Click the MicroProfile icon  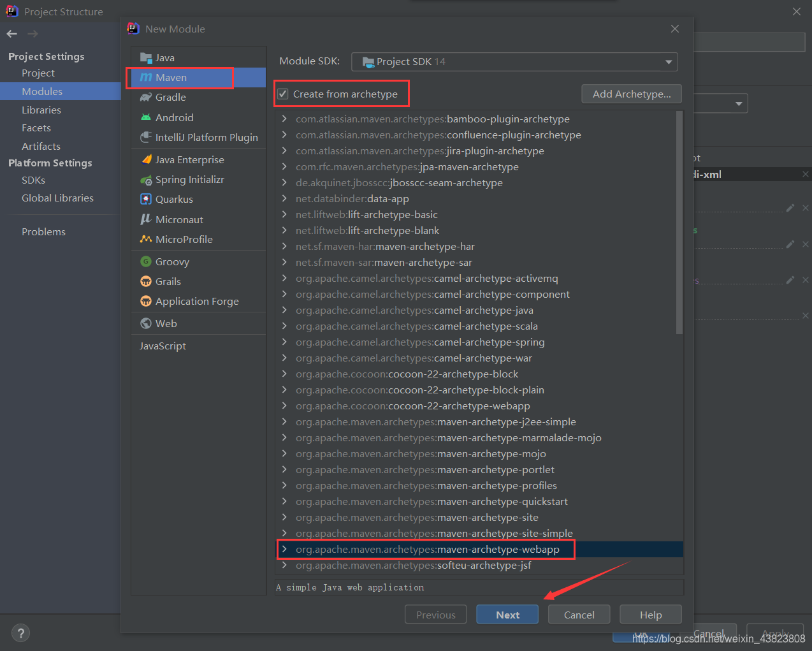tap(146, 239)
